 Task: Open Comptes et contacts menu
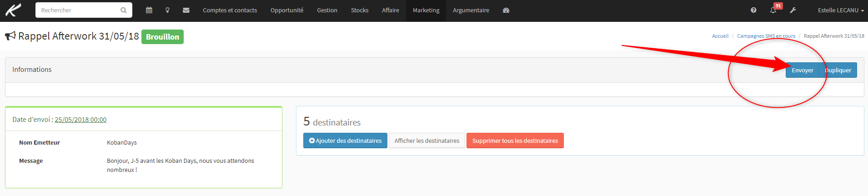click(x=230, y=10)
